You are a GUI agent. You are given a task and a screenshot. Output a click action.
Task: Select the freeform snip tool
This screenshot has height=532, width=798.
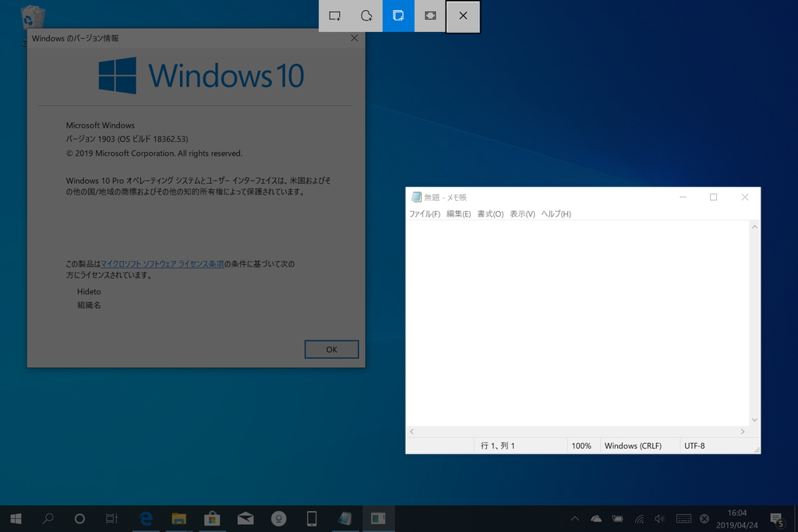[x=366, y=16]
